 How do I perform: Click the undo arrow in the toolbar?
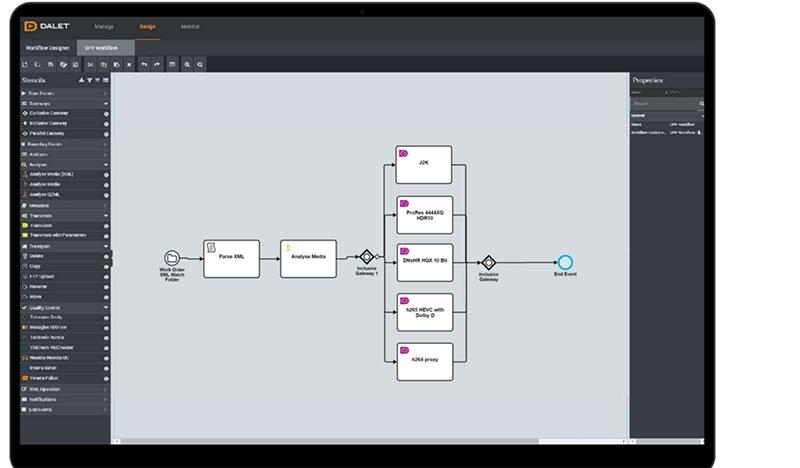point(144,65)
